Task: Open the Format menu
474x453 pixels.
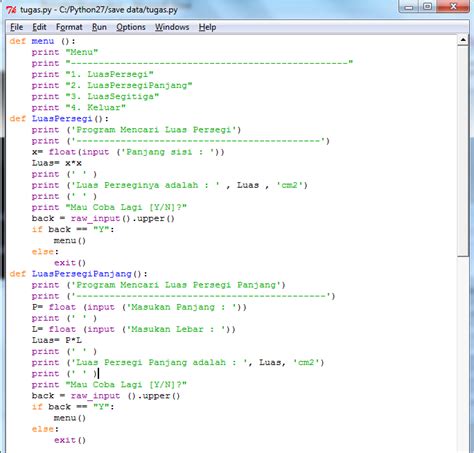Action: [x=69, y=27]
